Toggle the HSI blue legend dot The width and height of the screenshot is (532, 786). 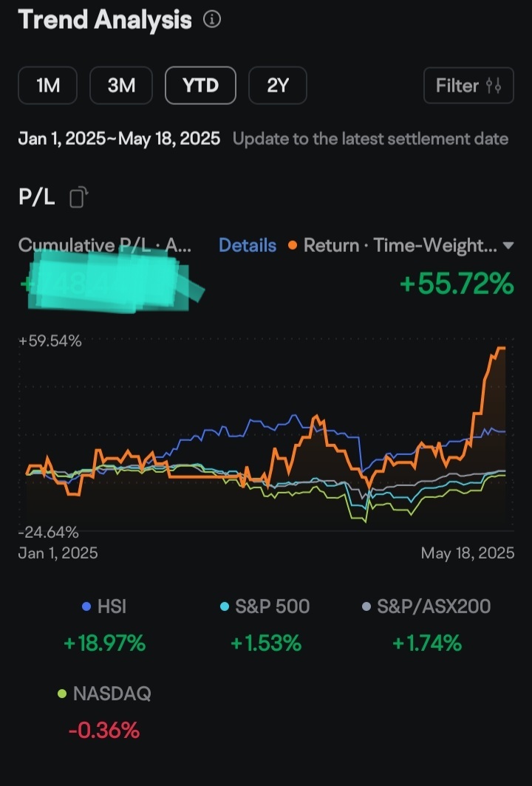click(x=86, y=606)
